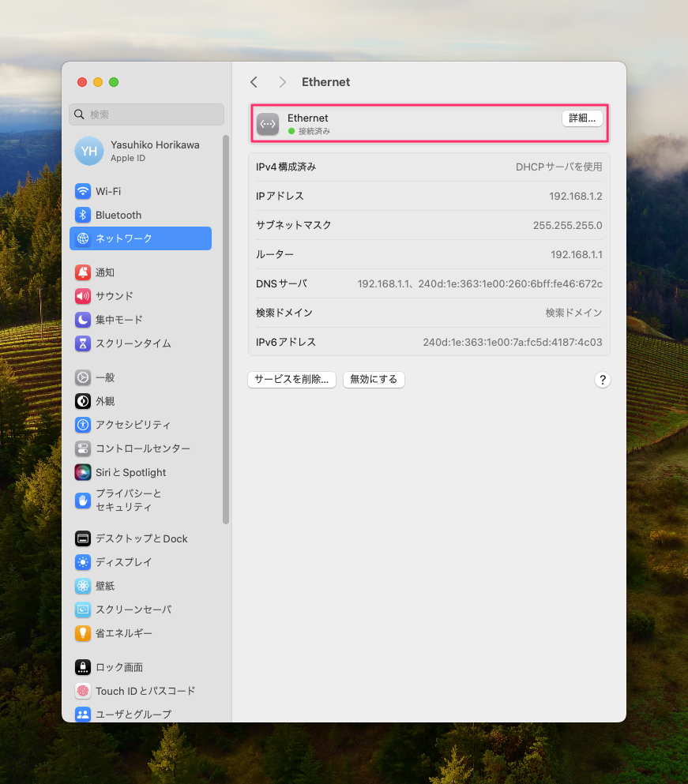Image resolution: width=688 pixels, height=784 pixels.
Task: Open スクリーンタイム hourglass icon
Action: click(x=83, y=343)
